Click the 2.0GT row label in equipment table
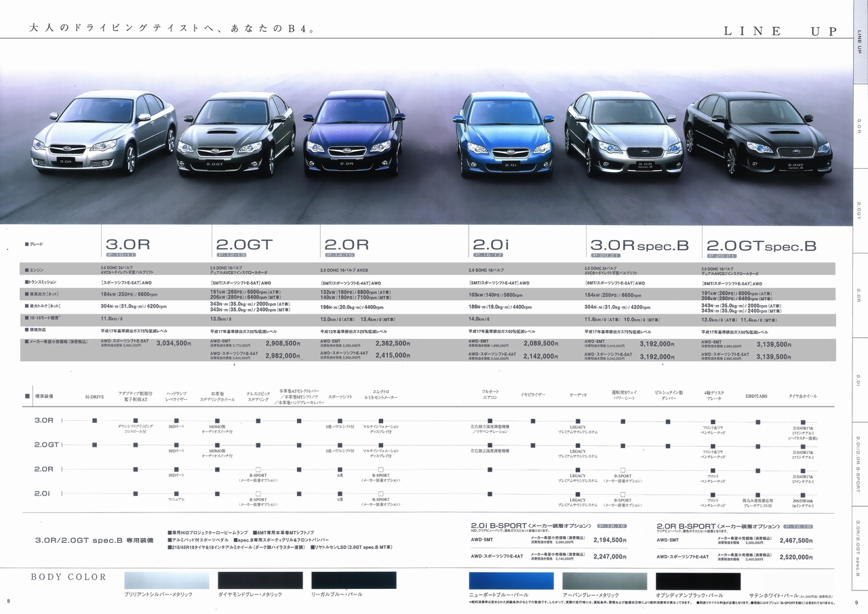Screen dimensions: 868x614 47,445
